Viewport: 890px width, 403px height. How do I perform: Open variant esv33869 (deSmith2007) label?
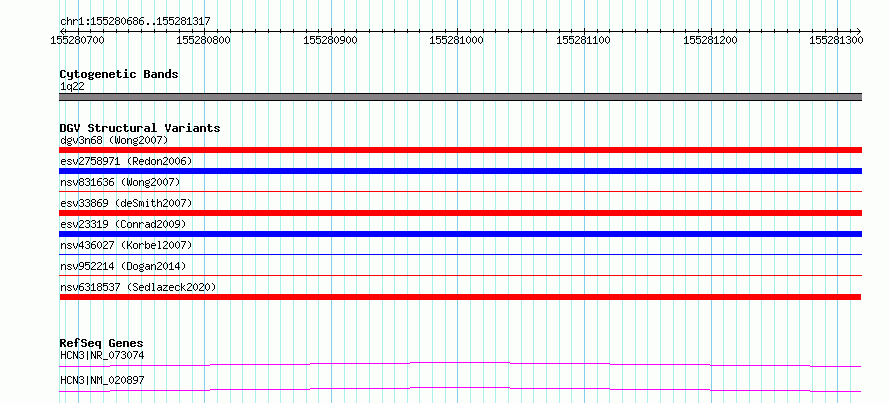[126, 203]
